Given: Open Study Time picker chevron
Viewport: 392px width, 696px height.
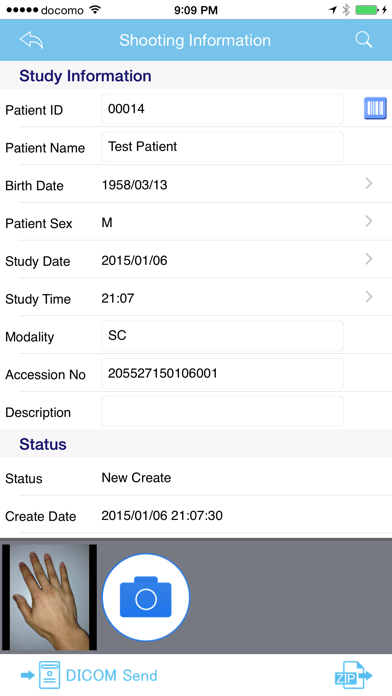Looking at the screenshot, I should (368, 297).
